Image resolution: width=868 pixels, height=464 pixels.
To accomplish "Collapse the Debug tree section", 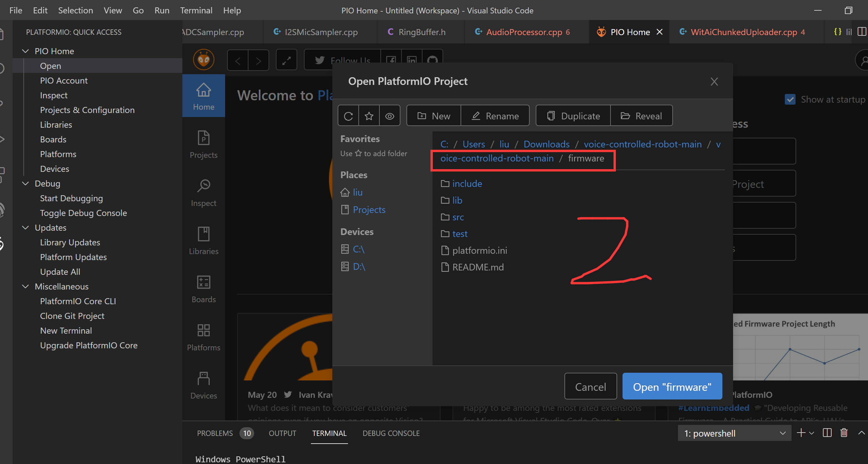I will coord(26,184).
